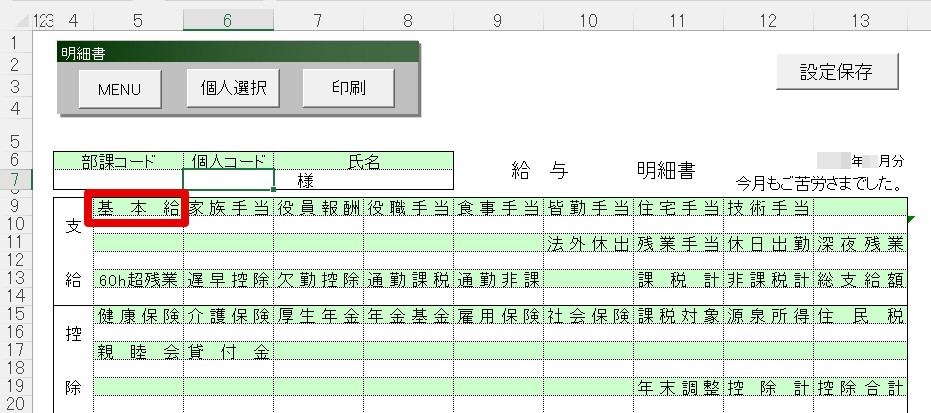Click the 休日出勤 cell
This screenshot has width=931, height=413.
(x=768, y=243)
